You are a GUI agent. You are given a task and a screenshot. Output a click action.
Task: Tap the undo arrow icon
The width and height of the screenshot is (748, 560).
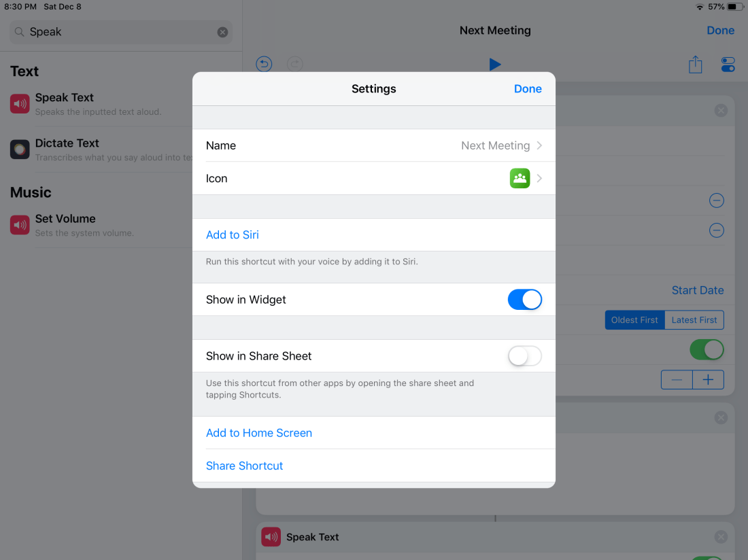(264, 64)
